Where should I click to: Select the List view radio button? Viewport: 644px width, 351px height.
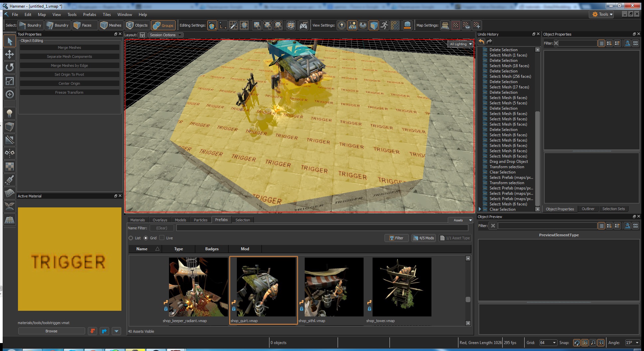click(x=131, y=238)
